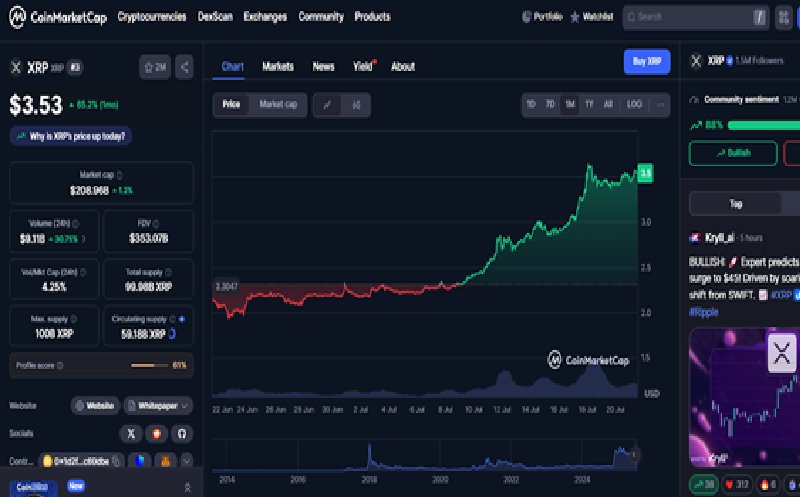Select the Market cap chart toggle

tap(278, 105)
